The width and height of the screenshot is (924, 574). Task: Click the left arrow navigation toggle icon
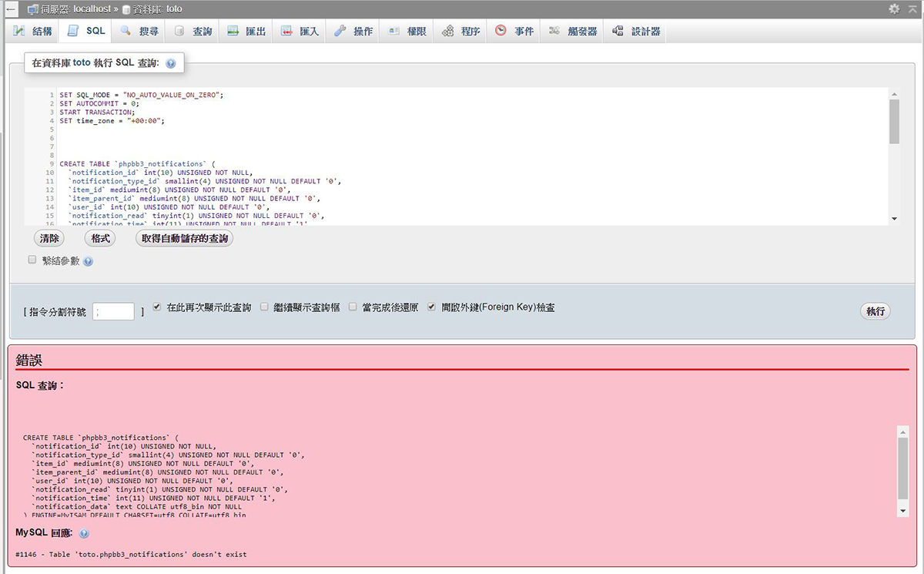click(x=12, y=9)
